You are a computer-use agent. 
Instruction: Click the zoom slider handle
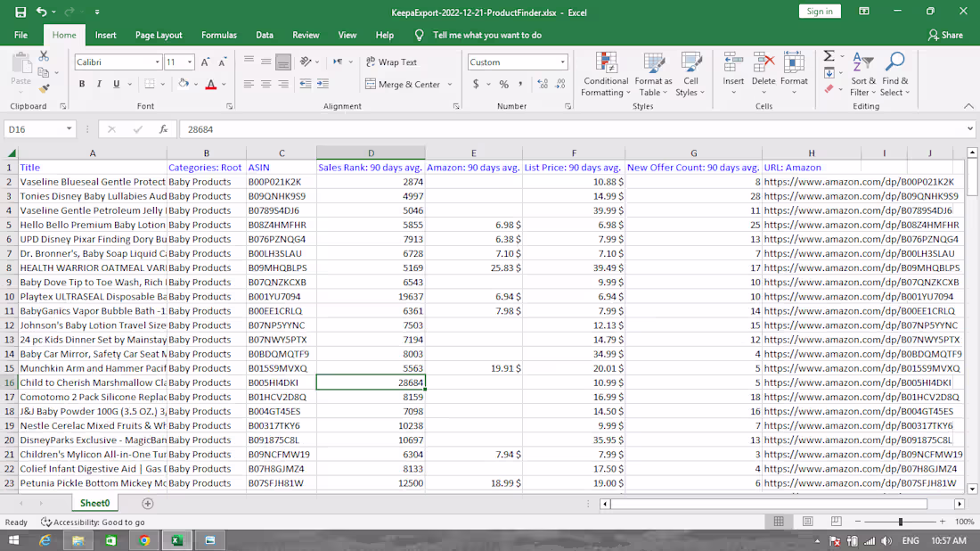(901, 522)
